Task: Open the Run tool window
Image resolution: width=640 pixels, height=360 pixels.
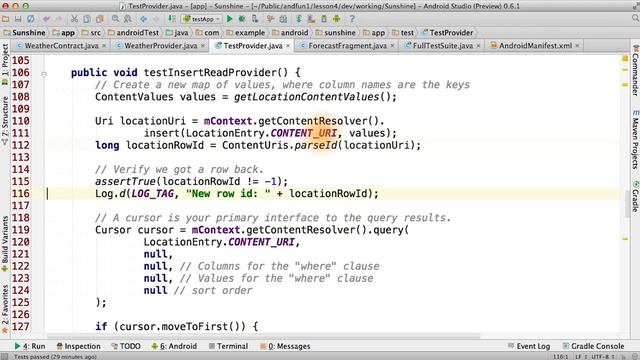Action: point(30,346)
